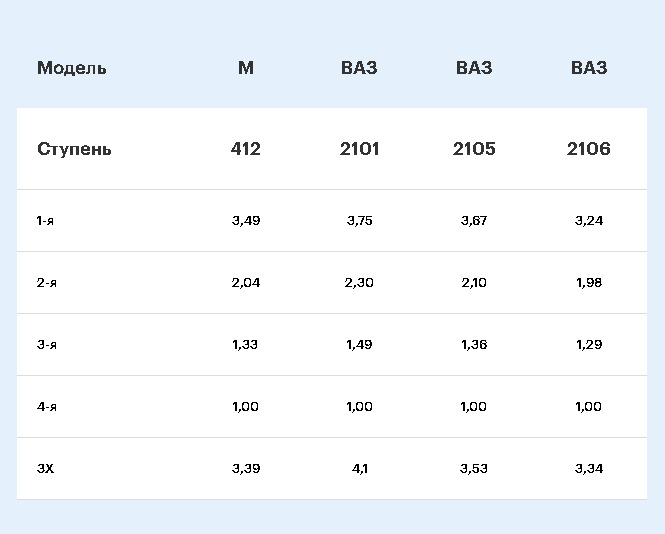The image size is (665, 534).
Task: Select the 2,30 ratio value
Action: click(359, 282)
